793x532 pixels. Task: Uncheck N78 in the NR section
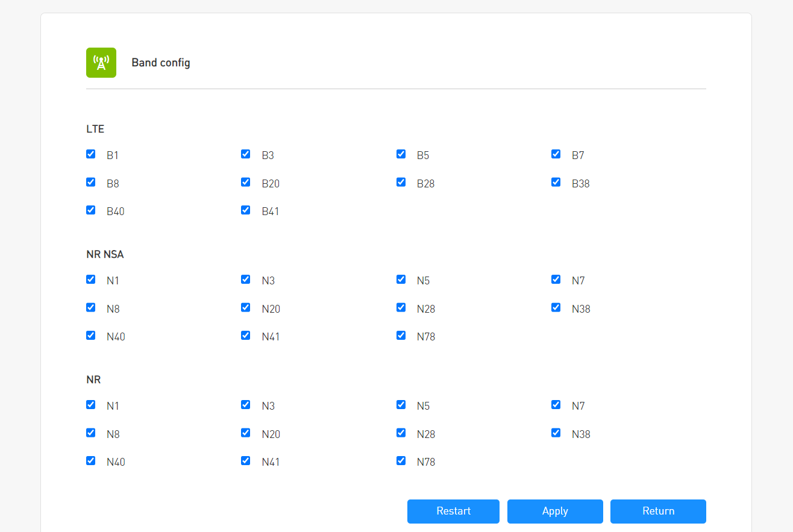coord(401,461)
